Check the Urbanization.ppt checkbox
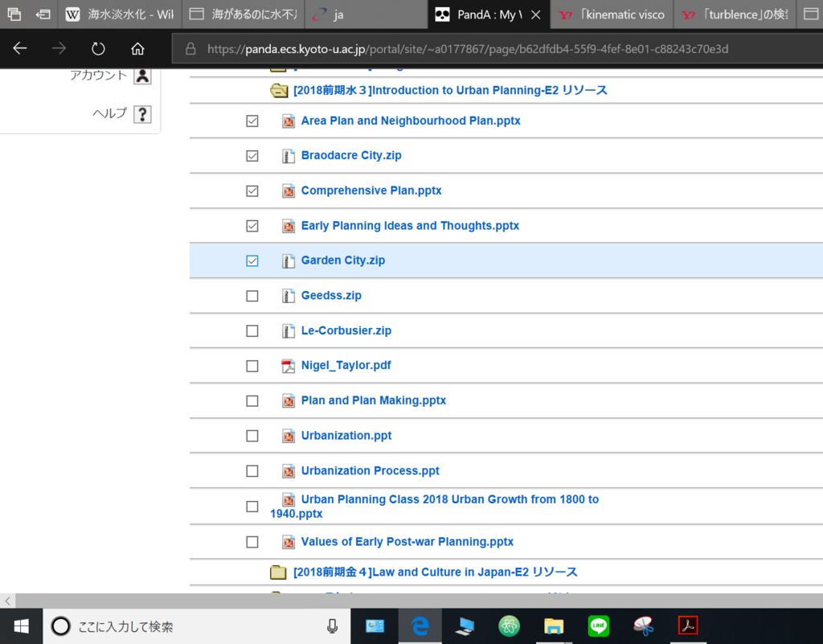 click(252, 436)
